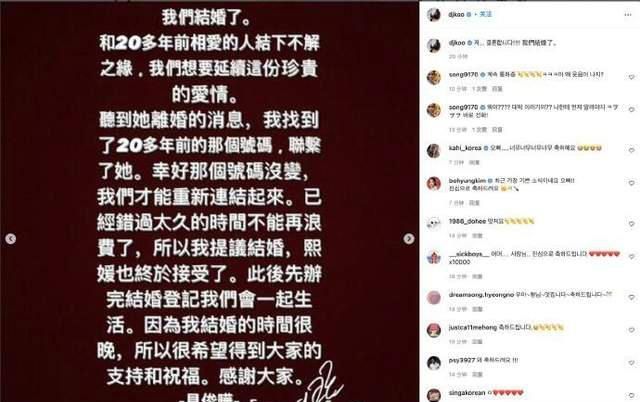This screenshot has height=402, width=640.
Task: Like the 1986_dohee comment
Action: click(x=631, y=224)
